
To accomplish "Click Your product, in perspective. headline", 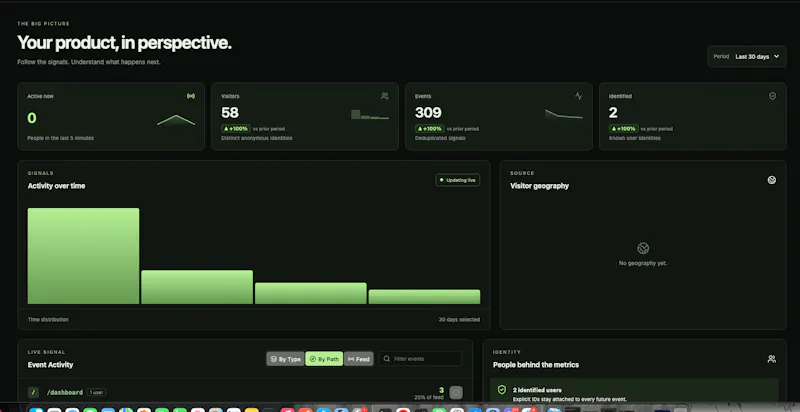I will (x=124, y=43).
